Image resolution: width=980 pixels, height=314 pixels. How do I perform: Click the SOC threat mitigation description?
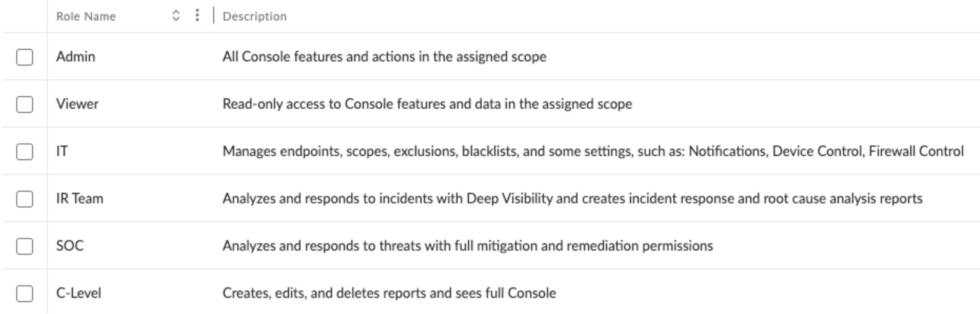pos(467,246)
